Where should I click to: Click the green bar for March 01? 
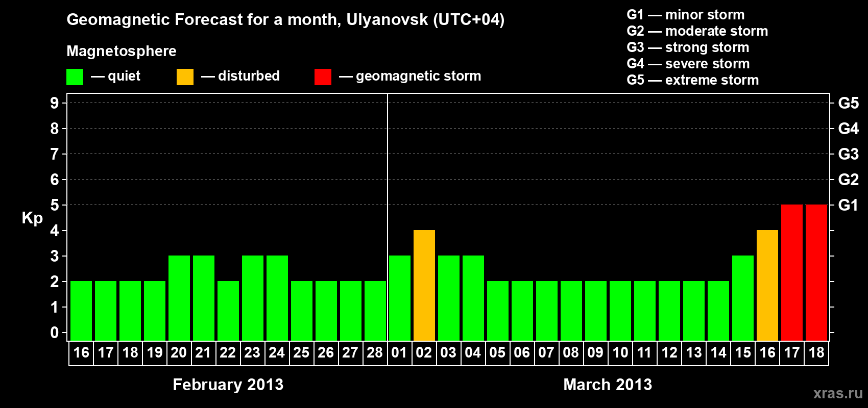click(x=400, y=298)
